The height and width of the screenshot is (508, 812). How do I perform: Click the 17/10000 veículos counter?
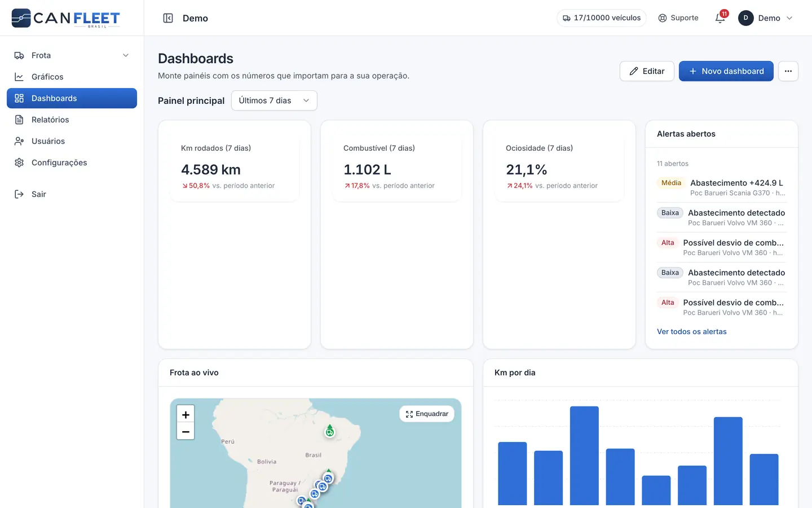tap(602, 18)
